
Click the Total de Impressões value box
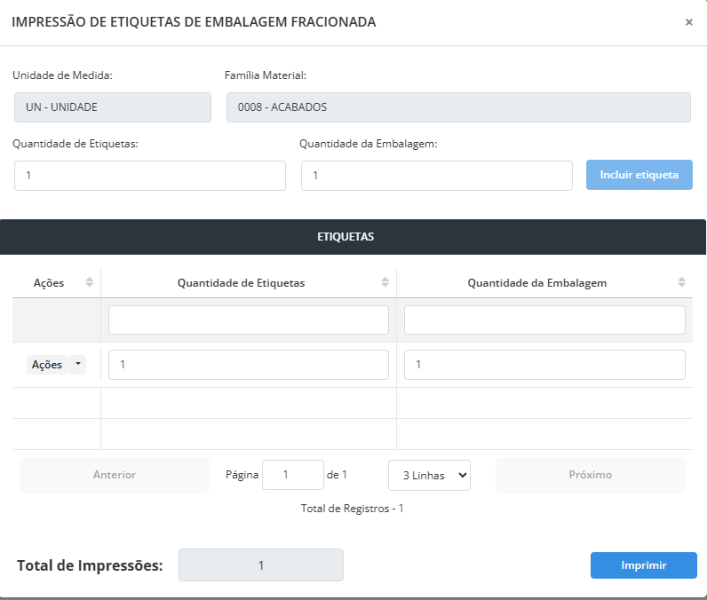pos(260,565)
